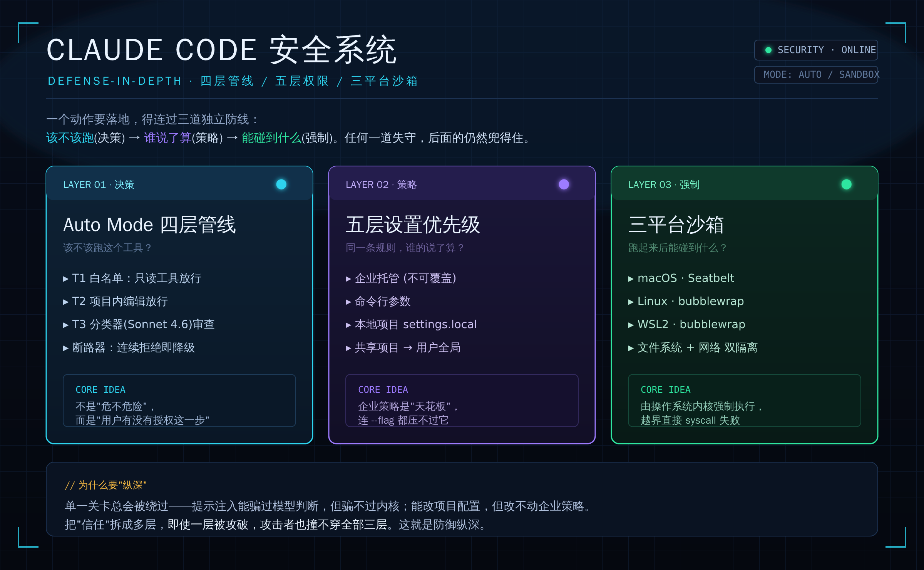This screenshot has width=924, height=570.
Task: Click the arrow before T2 项目内编辑放行
Action: click(x=66, y=302)
